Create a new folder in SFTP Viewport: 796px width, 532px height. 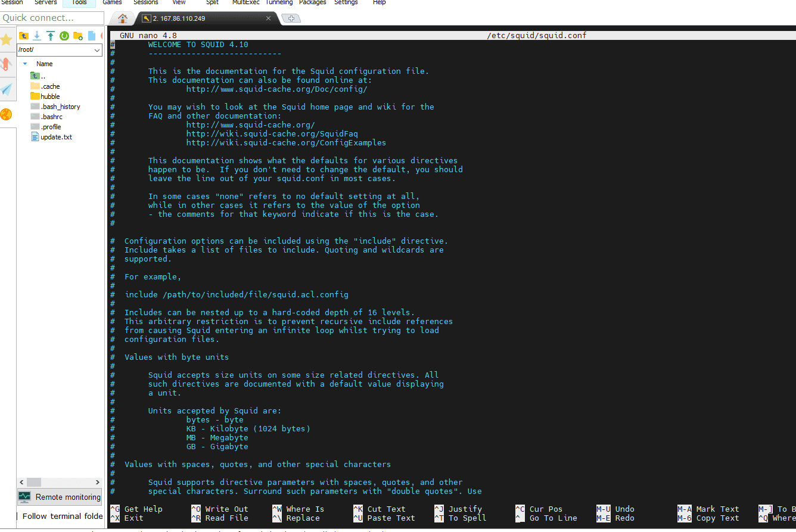point(78,36)
